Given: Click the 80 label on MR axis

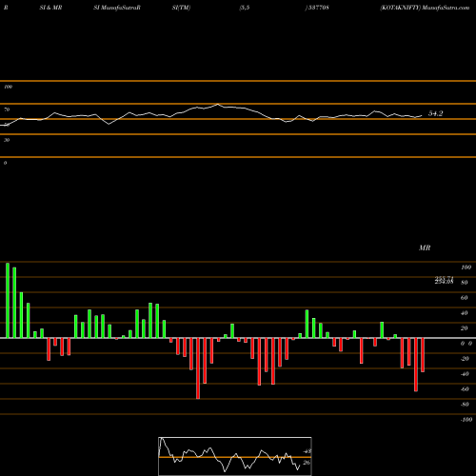Looking at the screenshot, I should [465, 283].
